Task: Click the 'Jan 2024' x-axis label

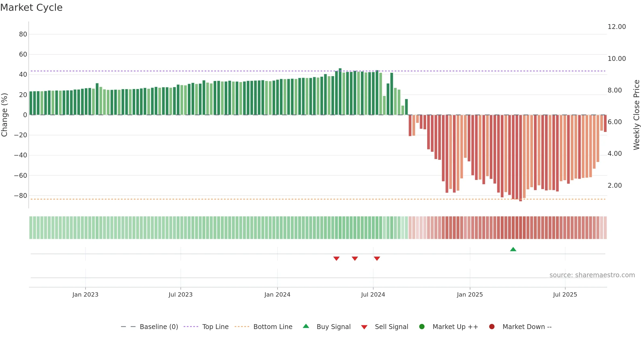Action: click(x=277, y=295)
